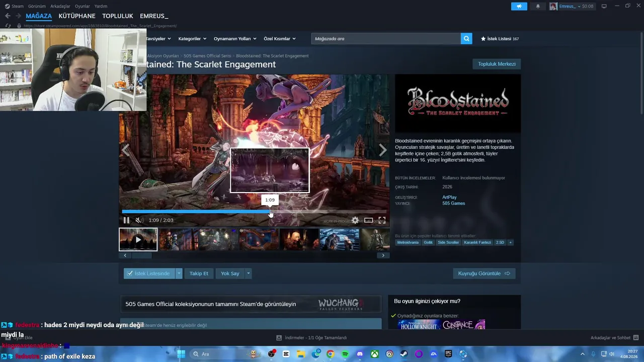This screenshot has height=362, width=644.
Task: Select the first trailer thumbnail with play icon
Action: [138, 240]
